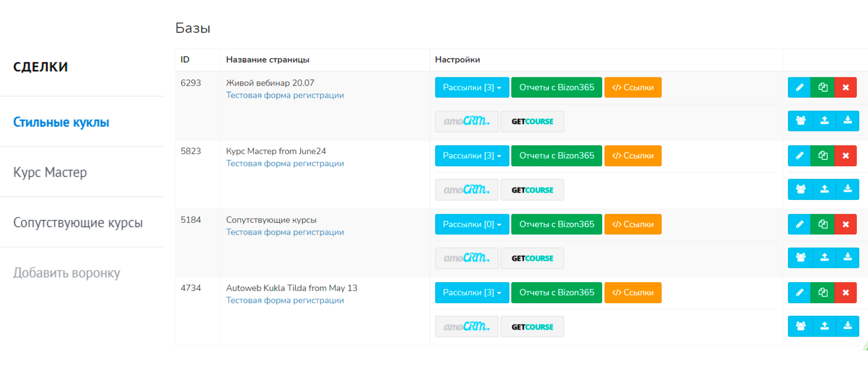The width and height of the screenshot is (868, 374).
Task: Click Отчеты с Bizon365 button for row 5823
Action: [556, 156]
